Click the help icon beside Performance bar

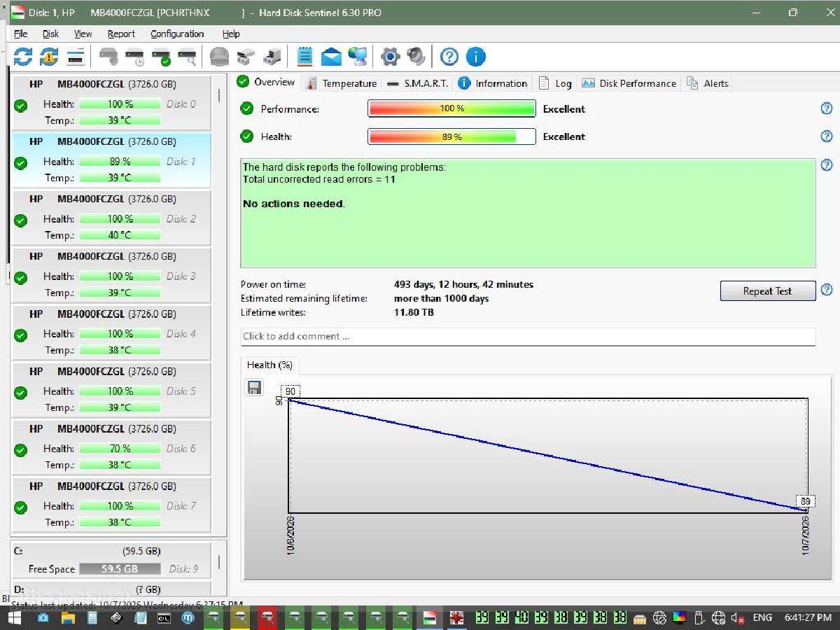click(x=827, y=108)
